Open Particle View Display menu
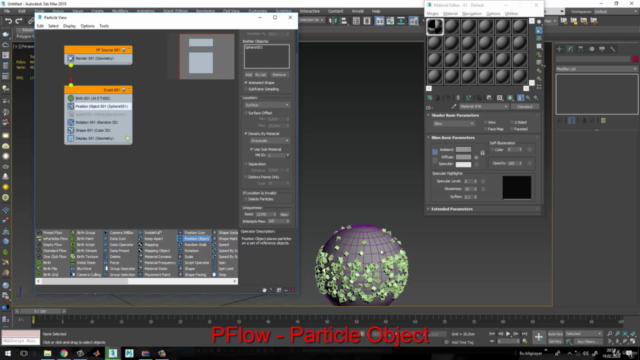The height and width of the screenshot is (360, 640). (69, 26)
